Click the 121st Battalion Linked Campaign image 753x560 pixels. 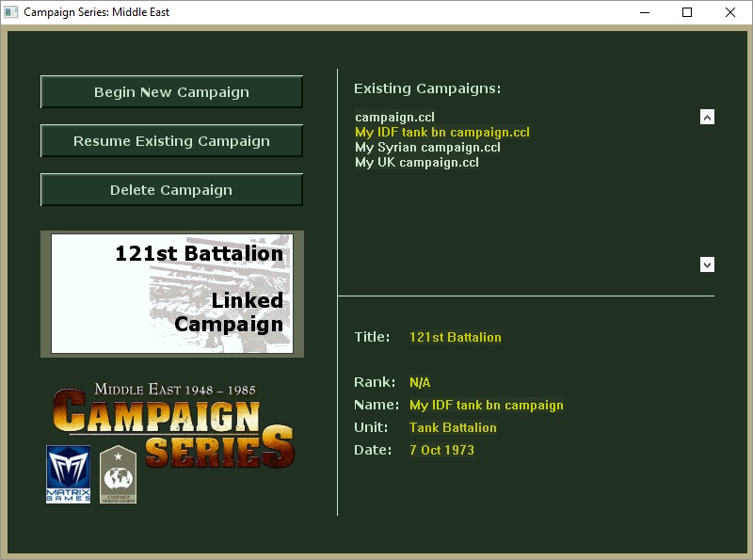[x=172, y=294]
